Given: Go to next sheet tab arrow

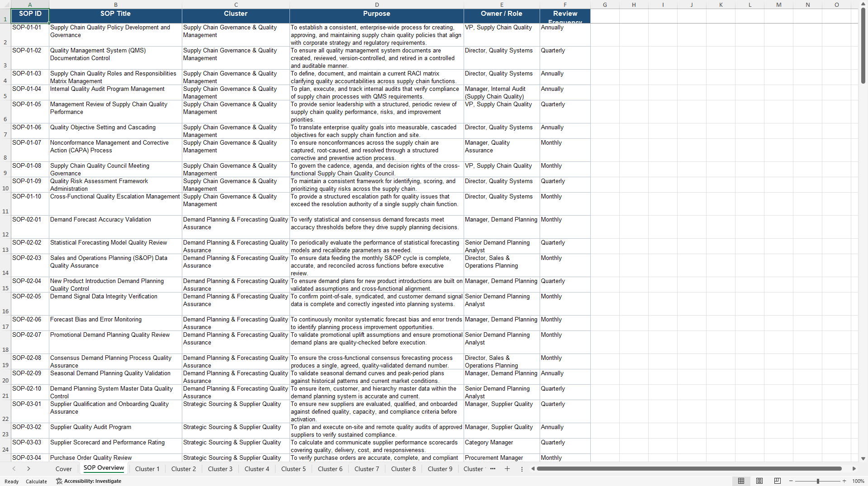Looking at the screenshot, I should pyautogui.click(x=28, y=469).
